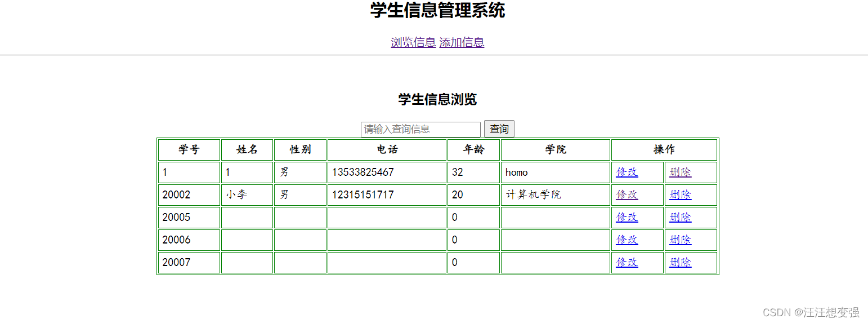This screenshot has height=323, width=868.
Task: Select 男 in student 20002 row
Action: pos(300,195)
